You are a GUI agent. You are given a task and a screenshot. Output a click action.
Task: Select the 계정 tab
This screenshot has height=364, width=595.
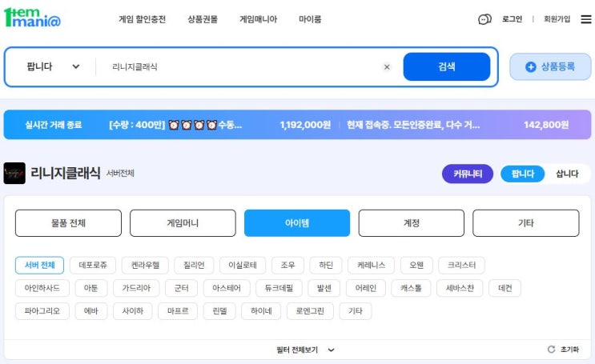point(412,223)
